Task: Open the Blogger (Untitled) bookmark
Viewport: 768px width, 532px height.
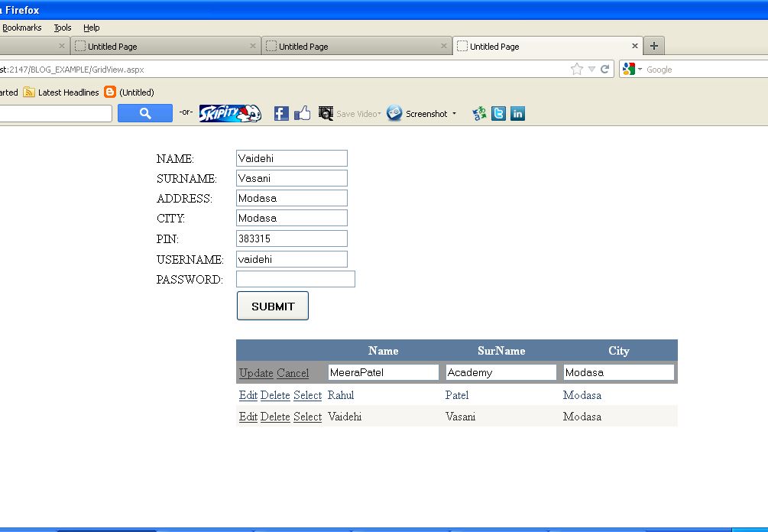Action: (129, 92)
